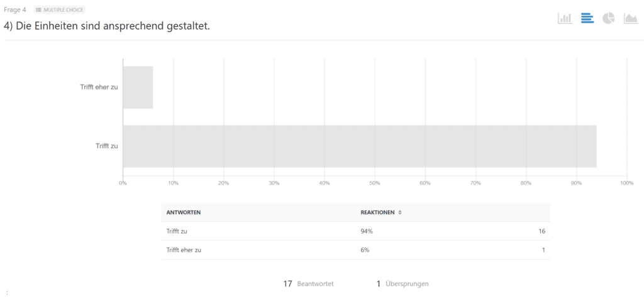Screen dimensions: 644x299
Task: Click the 17 Beantwortet counter
Action: point(308,284)
